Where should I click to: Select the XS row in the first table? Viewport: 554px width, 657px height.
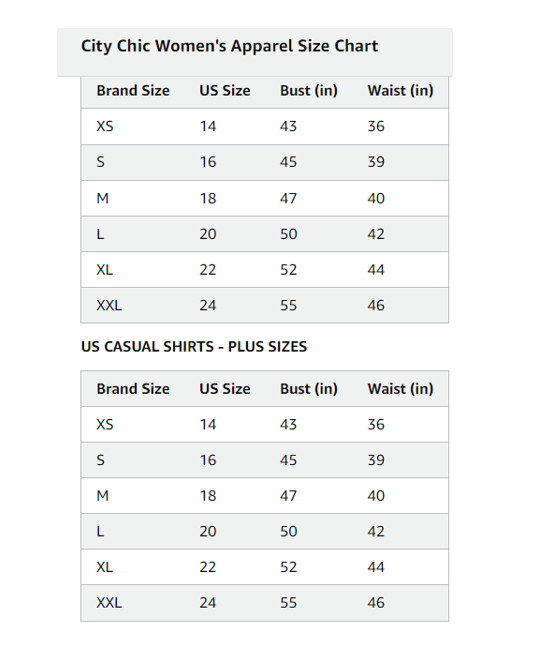264,127
